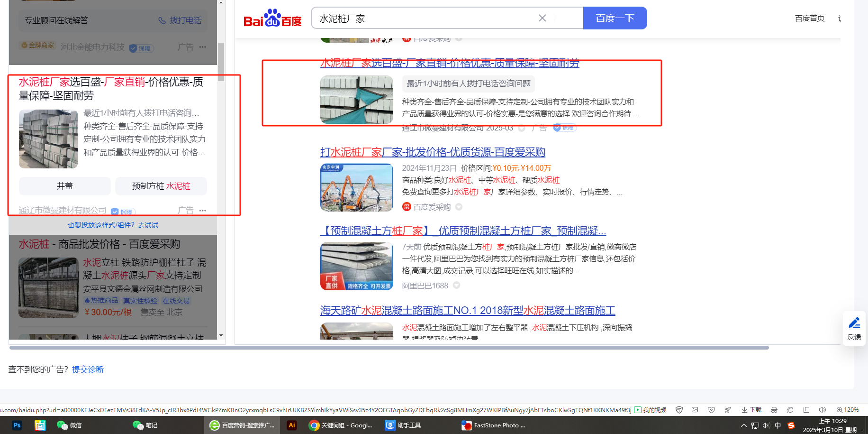Expand the system tray hidden icons chevron
This screenshot has height=434, width=868.
pyautogui.click(x=743, y=425)
